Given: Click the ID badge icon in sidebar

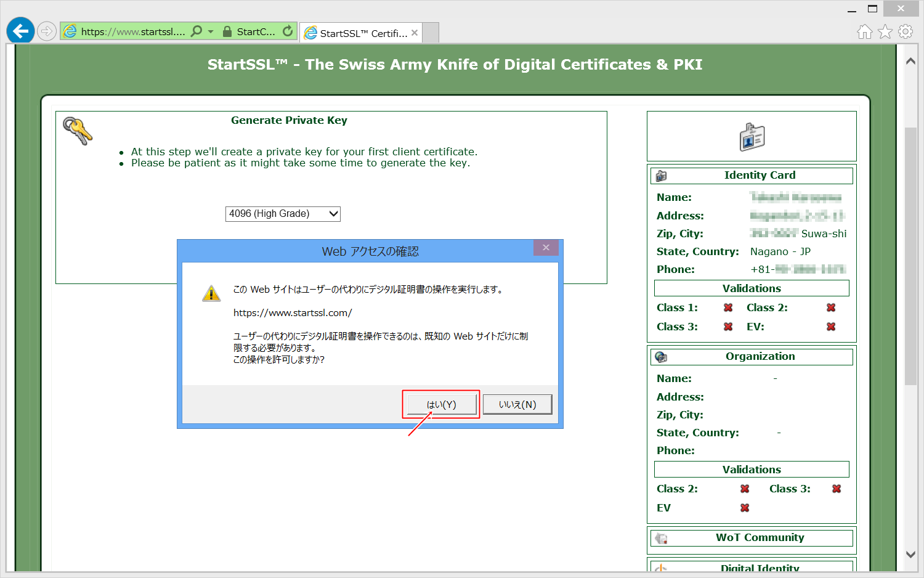Looking at the screenshot, I should coord(752,137).
